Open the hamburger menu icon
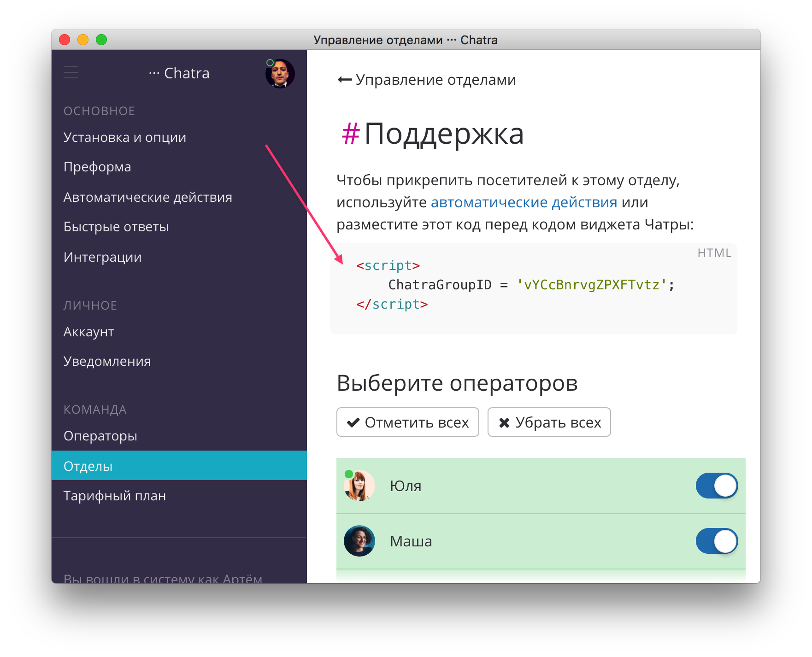 [71, 73]
